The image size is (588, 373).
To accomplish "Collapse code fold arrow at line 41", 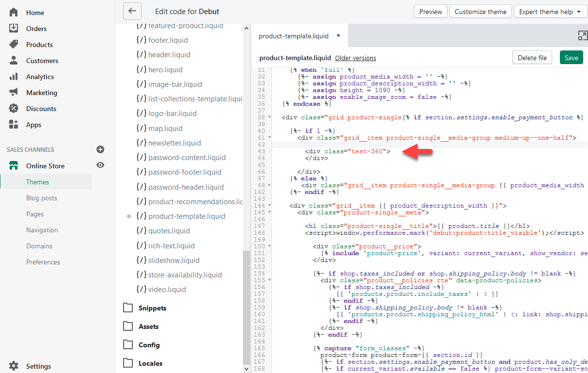I will pos(269,138).
